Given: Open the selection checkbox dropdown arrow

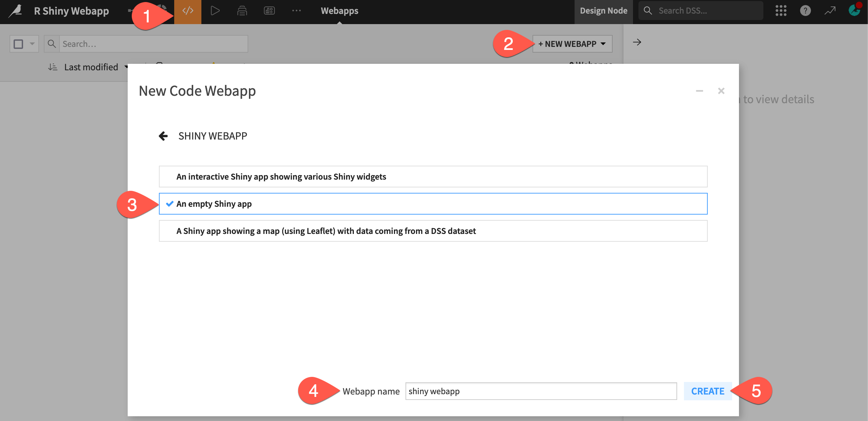Looking at the screenshot, I should click(x=32, y=43).
